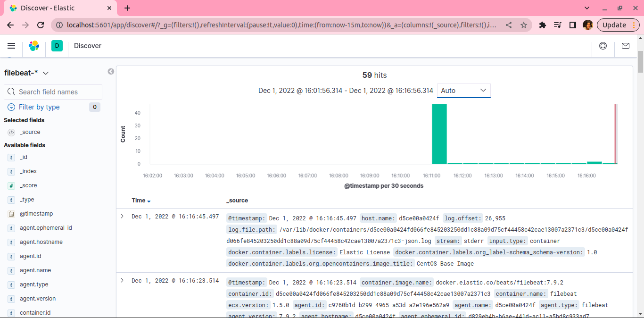Click the search magnifier icon in field search
The width and height of the screenshot is (644, 318).
[x=12, y=92]
